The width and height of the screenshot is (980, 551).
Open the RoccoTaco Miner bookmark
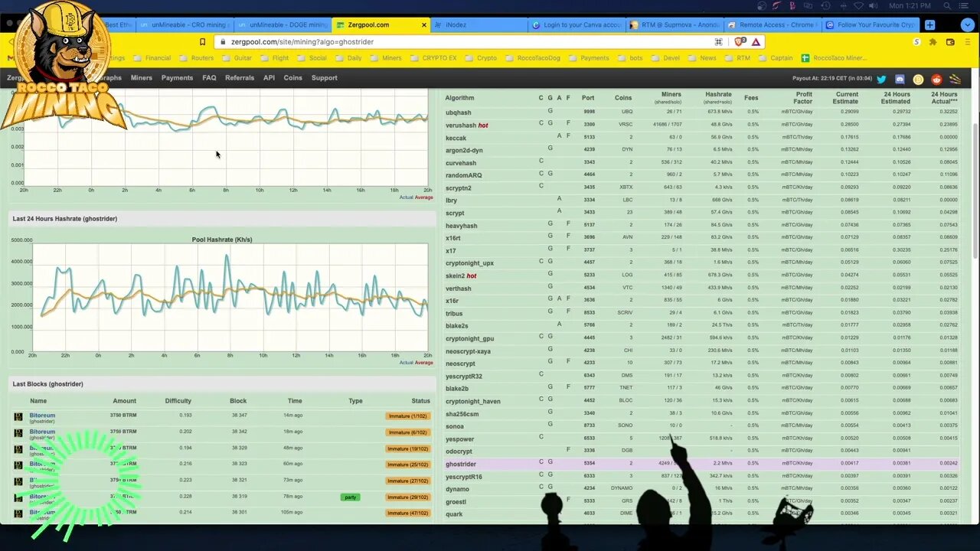[x=834, y=58]
